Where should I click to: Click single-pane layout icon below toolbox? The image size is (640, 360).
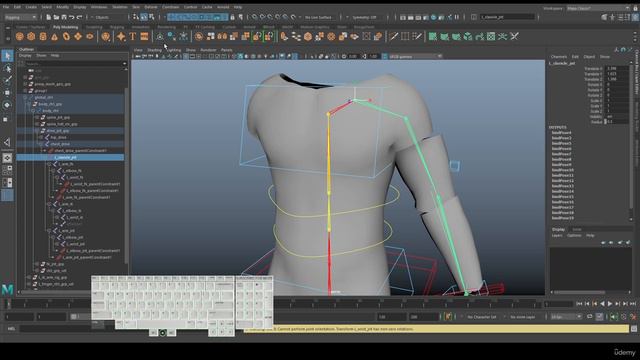7,158
